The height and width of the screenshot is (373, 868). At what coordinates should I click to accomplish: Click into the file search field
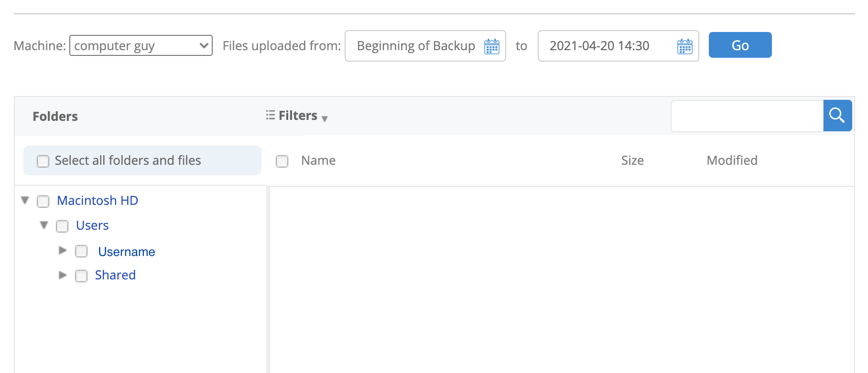pos(747,116)
